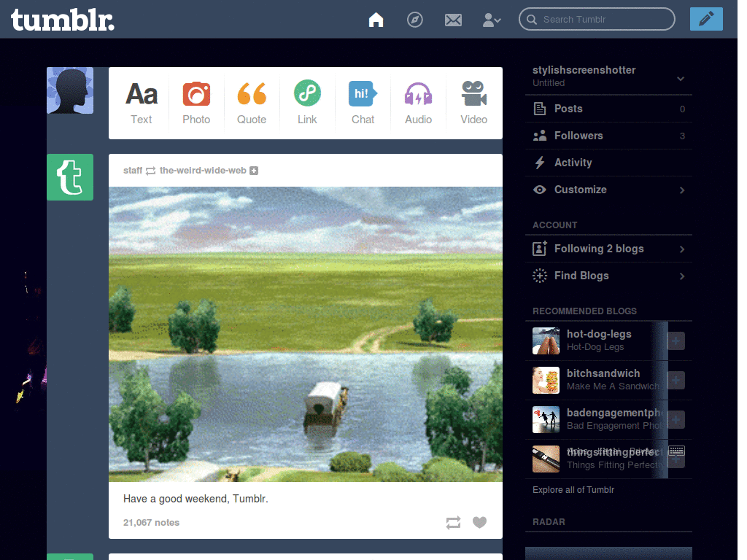747x560 pixels.
Task: Follow the-weird-wide-web via plus icon
Action: pyautogui.click(x=254, y=171)
